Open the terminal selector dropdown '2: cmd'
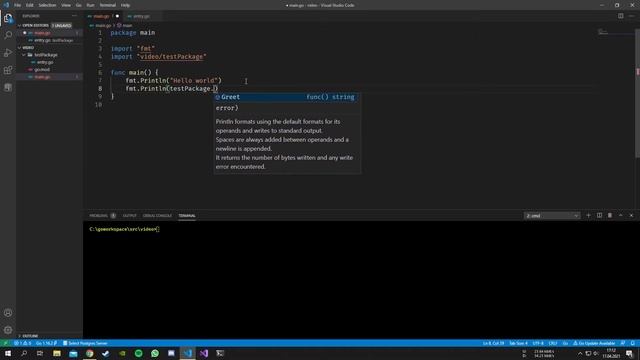Image resolution: width=640 pixels, height=360 pixels. click(552, 216)
